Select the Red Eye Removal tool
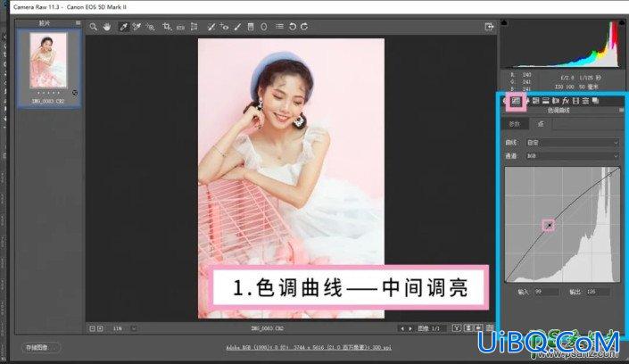 pyautogui.click(x=224, y=27)
